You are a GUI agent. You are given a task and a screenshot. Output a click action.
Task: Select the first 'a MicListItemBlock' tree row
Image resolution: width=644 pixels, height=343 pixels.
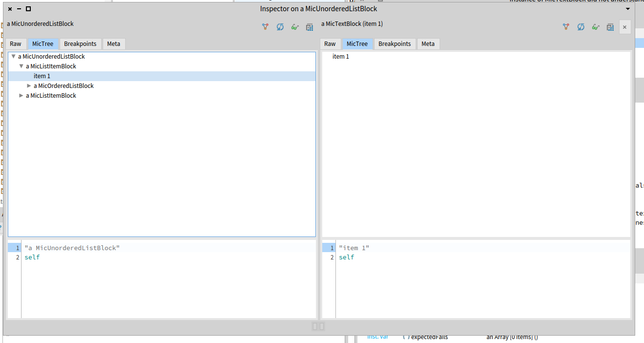click(161, 66)
